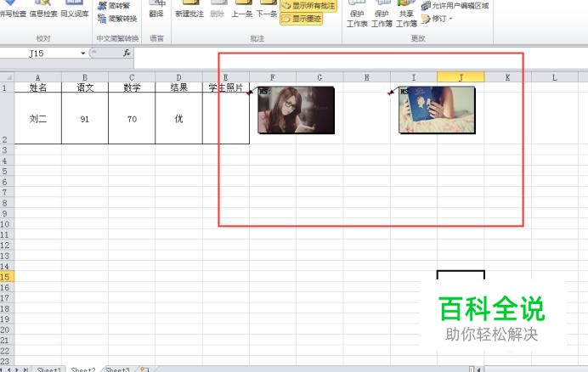The width and height of the screenshot is (588, 372).
Task: Click the cell containing 优
Action: point(179,119)
